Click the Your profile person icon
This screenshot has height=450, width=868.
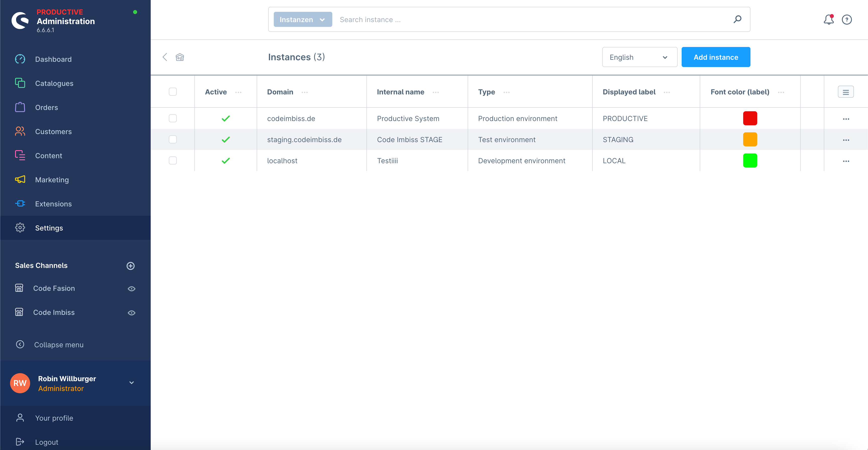(x=20, y=418)
